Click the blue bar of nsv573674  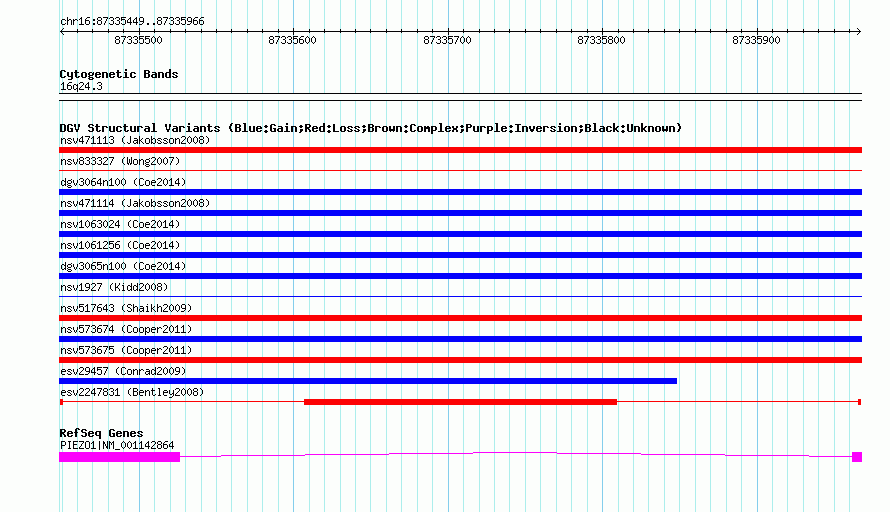coord(460,339)
